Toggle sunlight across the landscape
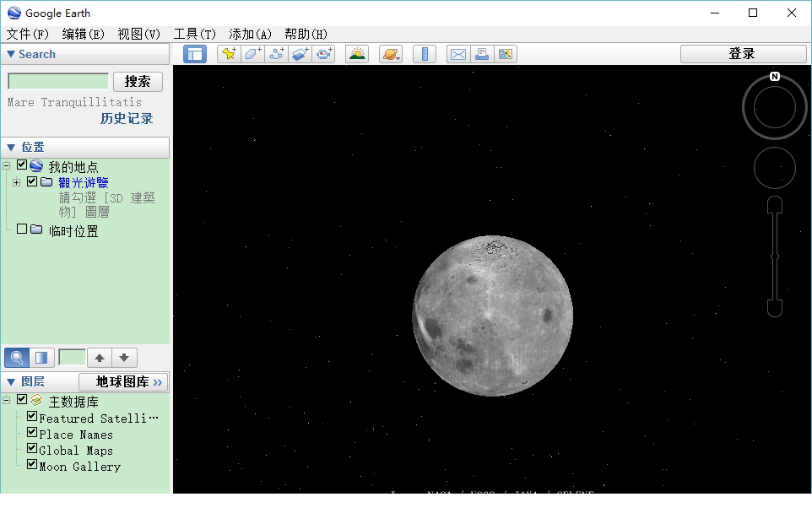Screen dimensions: 812x513 (357, 54)
